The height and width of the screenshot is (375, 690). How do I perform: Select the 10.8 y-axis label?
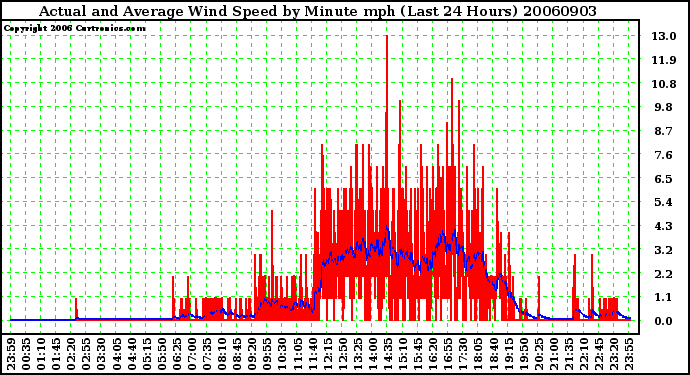(664, 84)
